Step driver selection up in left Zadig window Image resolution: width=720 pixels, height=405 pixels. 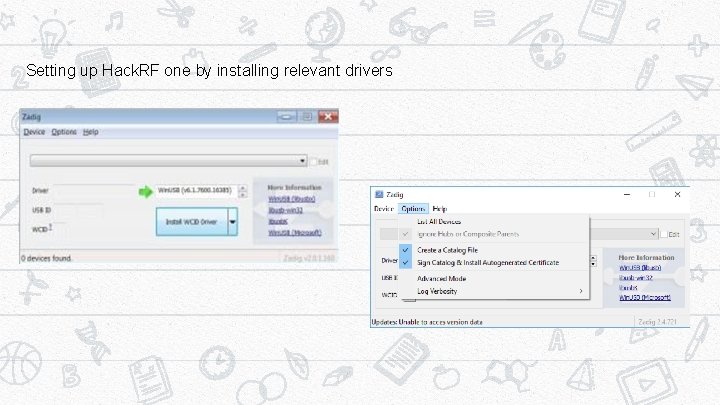pyautogui.click(x=242, y=188)
